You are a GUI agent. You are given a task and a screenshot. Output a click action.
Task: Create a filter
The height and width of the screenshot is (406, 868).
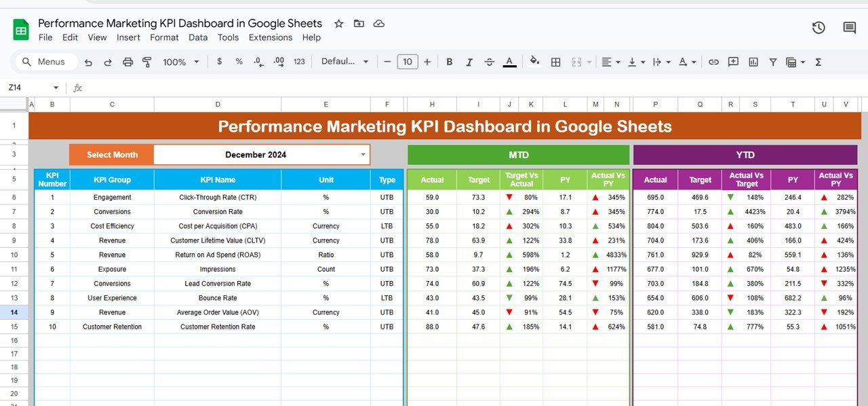tap(772, 62)
